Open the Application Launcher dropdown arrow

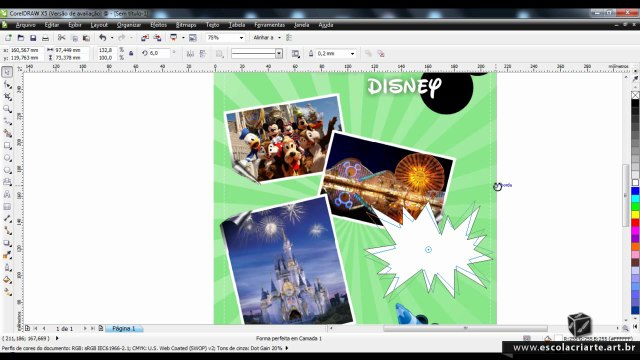tap(183, 38)
